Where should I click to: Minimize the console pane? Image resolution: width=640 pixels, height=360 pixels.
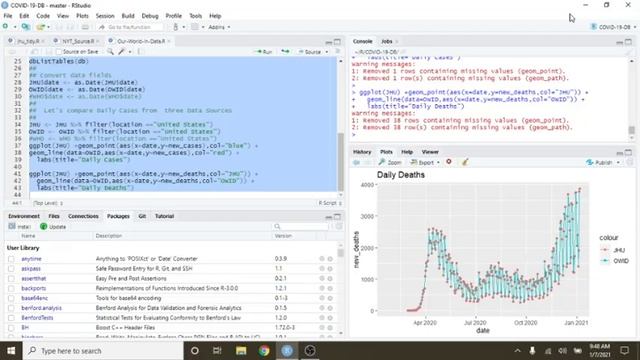[620, 42]
